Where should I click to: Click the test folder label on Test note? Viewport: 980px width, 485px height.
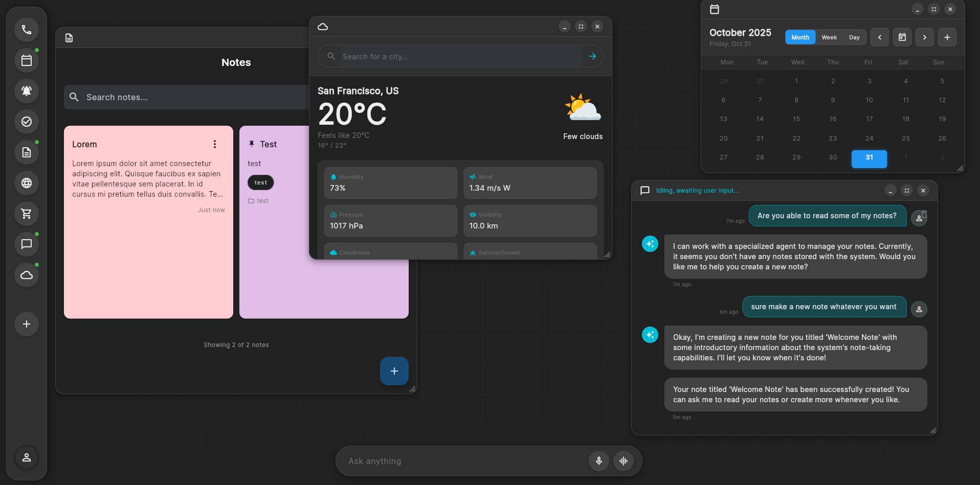point(258,201)
